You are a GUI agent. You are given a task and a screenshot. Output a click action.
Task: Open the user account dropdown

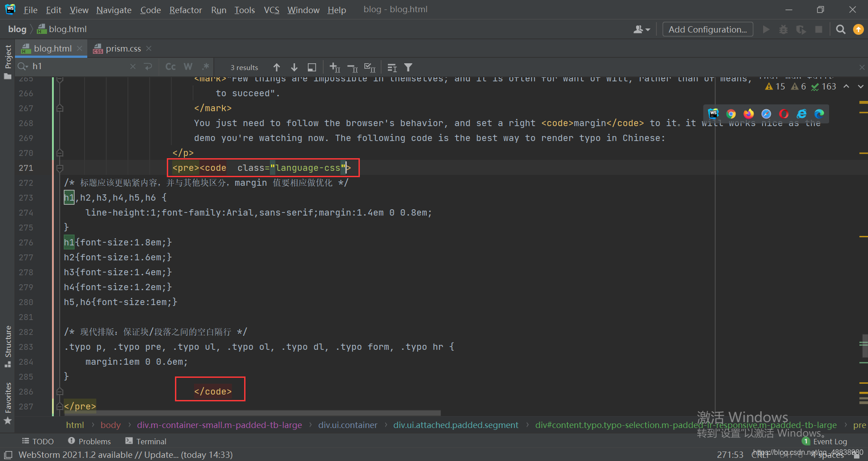coord(642,29)
